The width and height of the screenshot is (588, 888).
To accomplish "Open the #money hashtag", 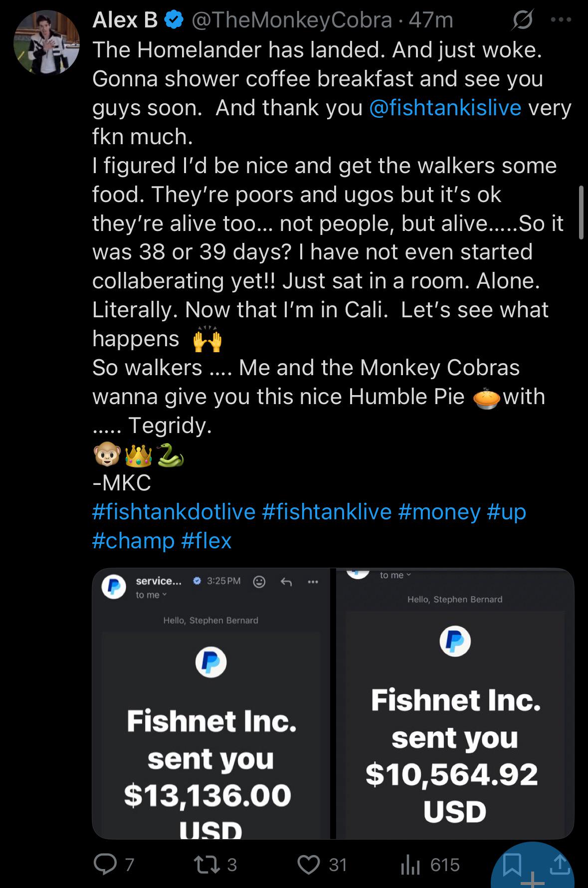I will point(439,512).
